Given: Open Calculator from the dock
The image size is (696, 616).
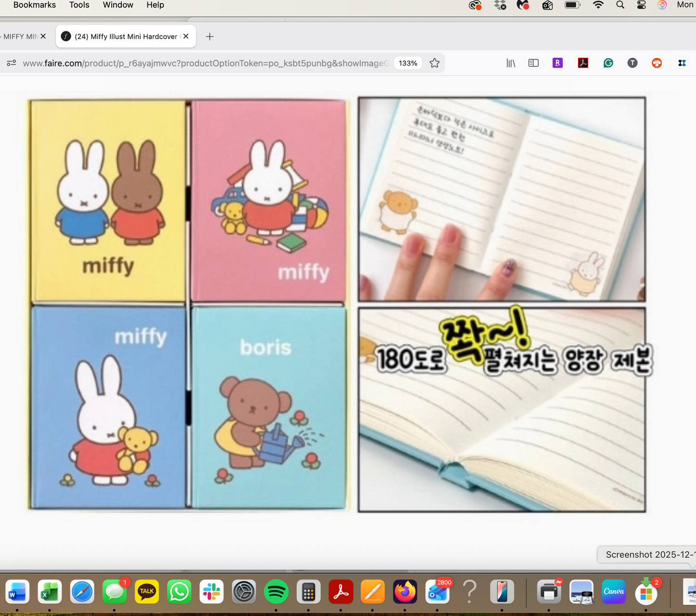Looking at the screenshot, I should [x=308, y=592].
